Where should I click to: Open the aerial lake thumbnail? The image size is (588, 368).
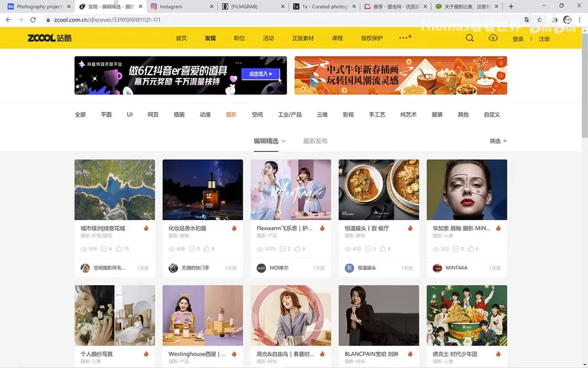pos(114,189)
